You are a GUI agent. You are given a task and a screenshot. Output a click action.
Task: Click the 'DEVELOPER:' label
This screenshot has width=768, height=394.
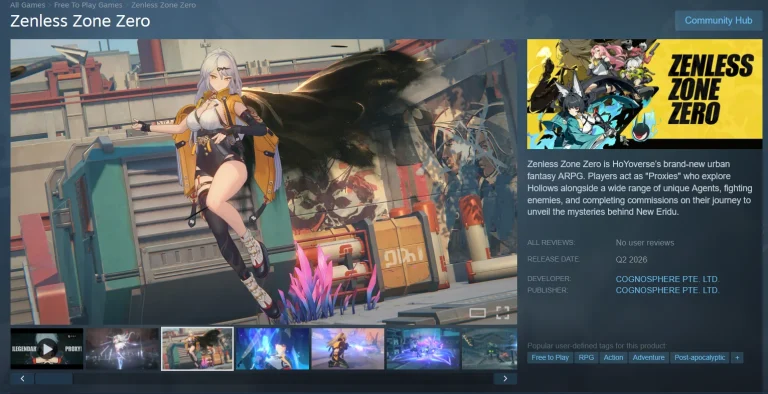pos(549,278)
